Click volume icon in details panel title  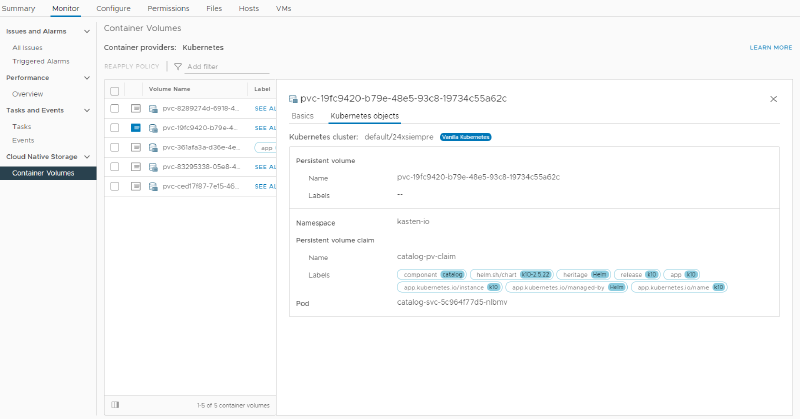(293, 99)
